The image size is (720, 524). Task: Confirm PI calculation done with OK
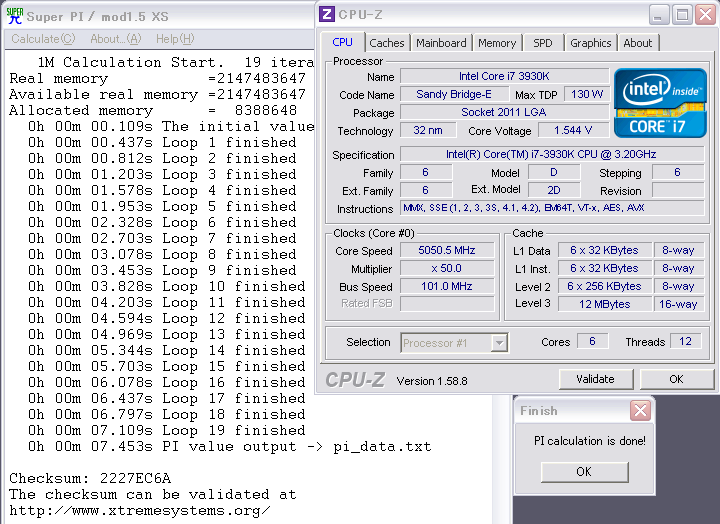tap(584, 471)
